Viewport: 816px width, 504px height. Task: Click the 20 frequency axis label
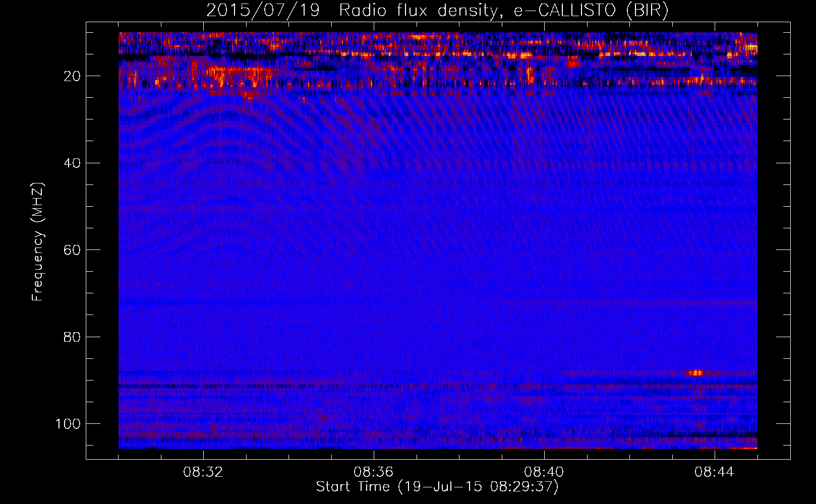[73, 76]
